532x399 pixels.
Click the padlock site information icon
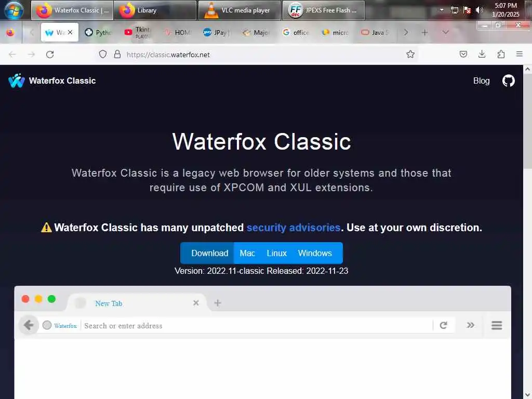point(117,54)
